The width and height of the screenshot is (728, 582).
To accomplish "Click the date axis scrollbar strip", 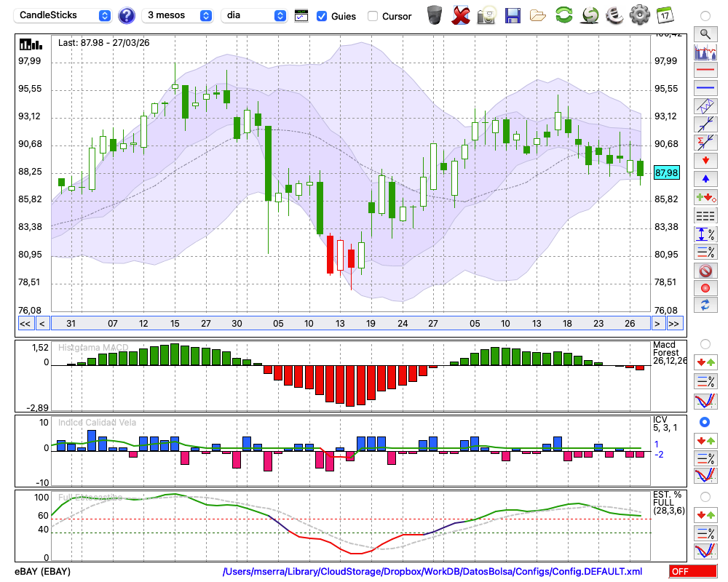I will (351, 324).
